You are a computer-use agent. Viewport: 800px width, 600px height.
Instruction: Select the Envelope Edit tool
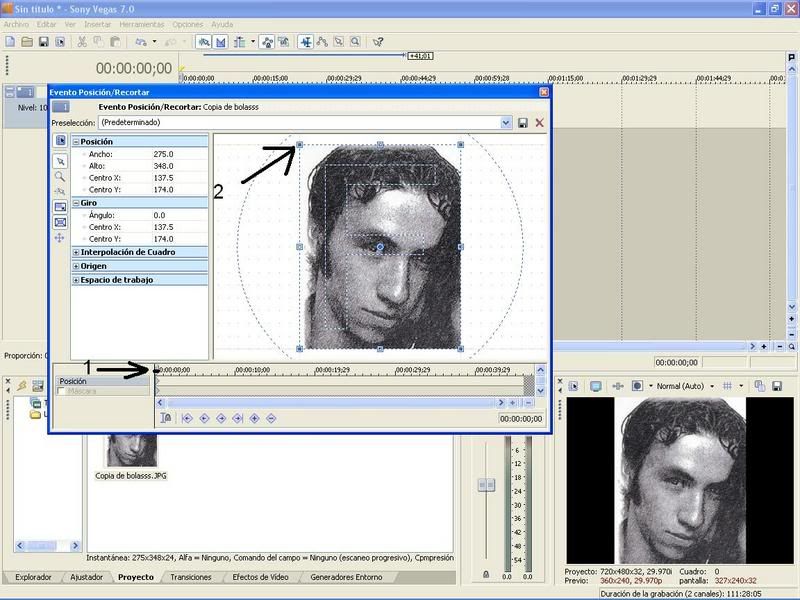[x=322, y=42]
